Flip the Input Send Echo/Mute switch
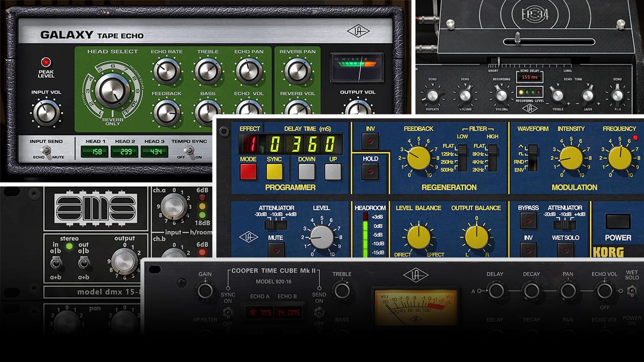Image resolution: width=644 pixels, height=362 pixels. pos(46,151)
